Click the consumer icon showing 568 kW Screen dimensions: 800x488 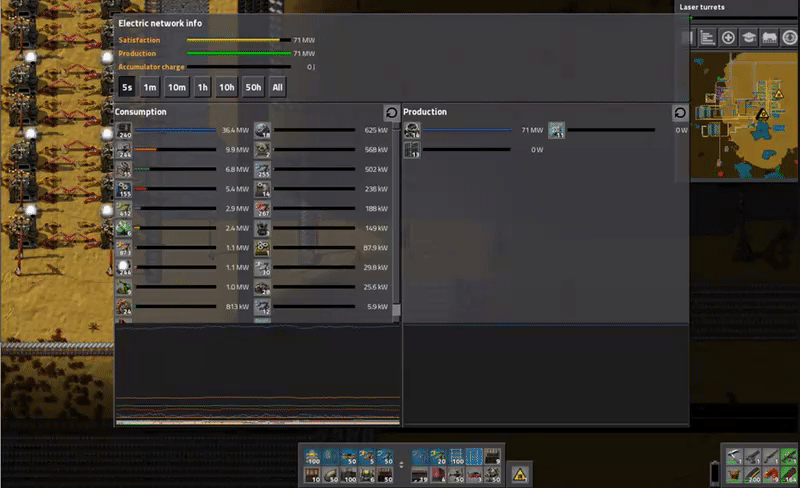pyautogui.click(x=262, y=150)
